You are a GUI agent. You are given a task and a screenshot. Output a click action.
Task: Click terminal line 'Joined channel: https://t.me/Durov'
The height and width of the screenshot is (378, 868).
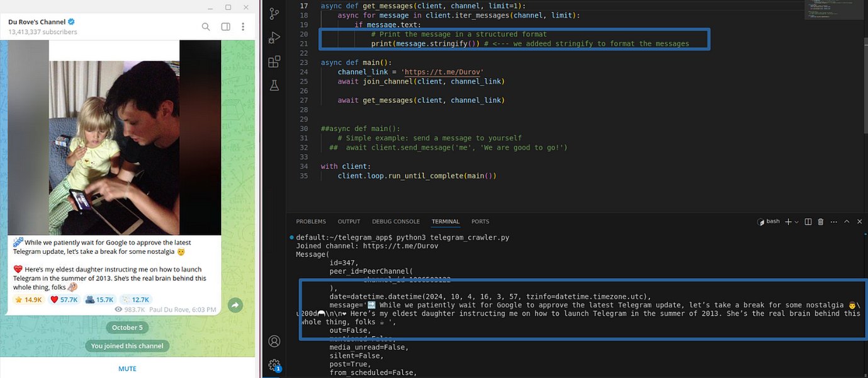367,246
